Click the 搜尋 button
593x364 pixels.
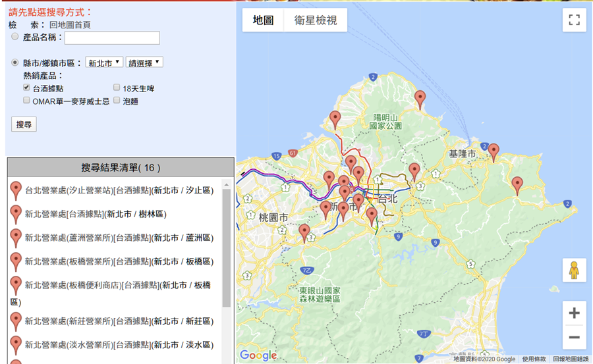click(x=24, y=124)
